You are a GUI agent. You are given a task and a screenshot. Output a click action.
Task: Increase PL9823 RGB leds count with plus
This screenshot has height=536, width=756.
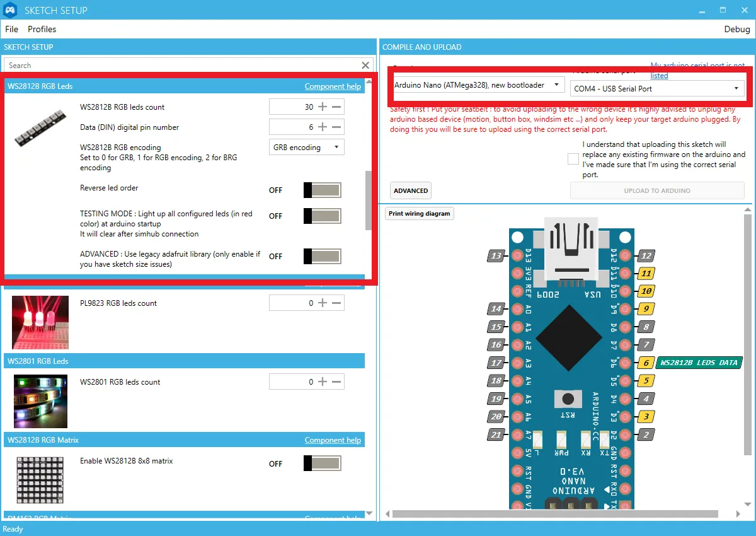tap(323, 303)
